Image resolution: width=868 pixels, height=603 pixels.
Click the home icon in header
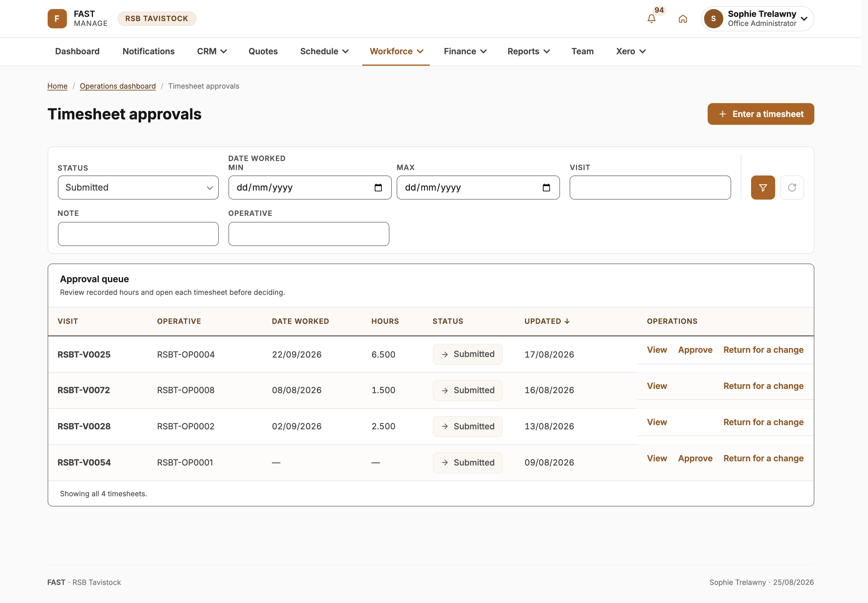683,18
